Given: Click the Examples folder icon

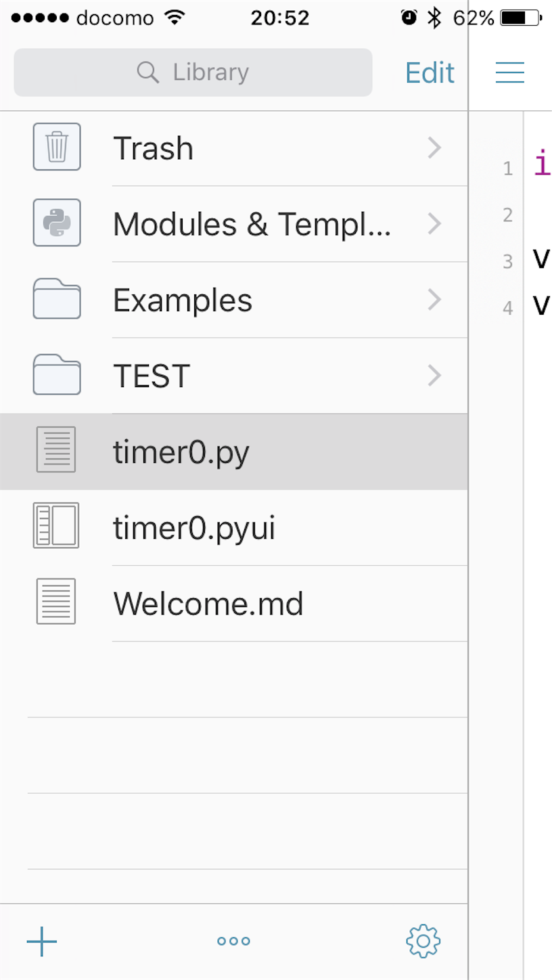Looking at the screenshot, I should coord(57,299).
